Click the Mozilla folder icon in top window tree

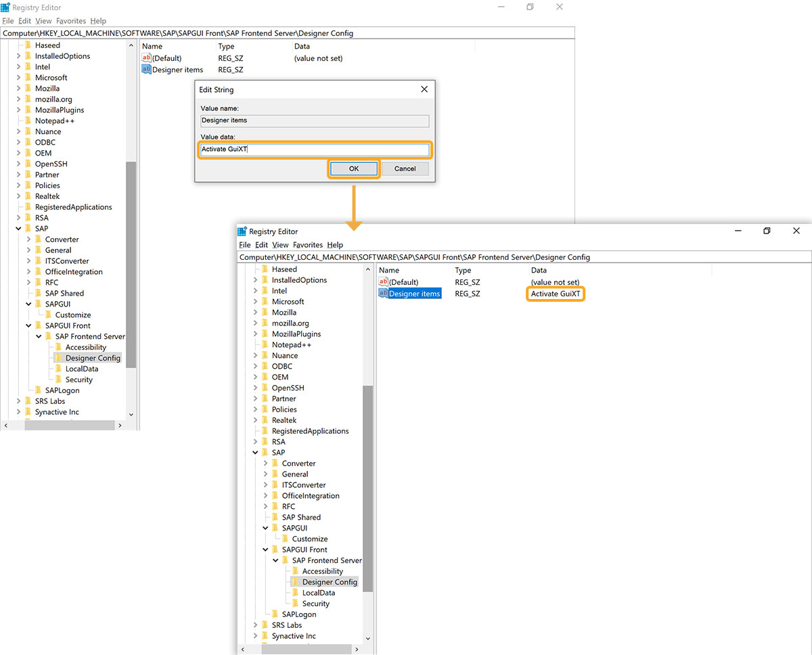(28, 89)
